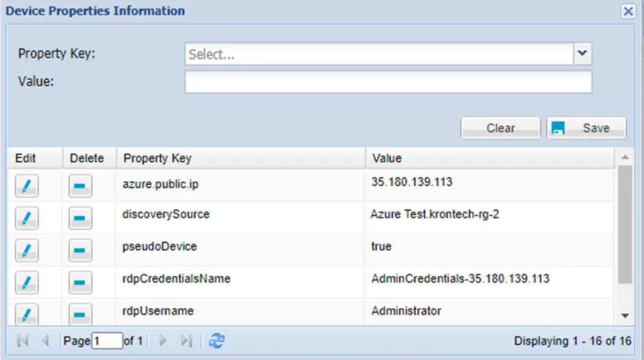Image resolution: width=644 pixels, height=360 pixels.
Task: Click the page number input box
Action: click(x=107, y=341)
